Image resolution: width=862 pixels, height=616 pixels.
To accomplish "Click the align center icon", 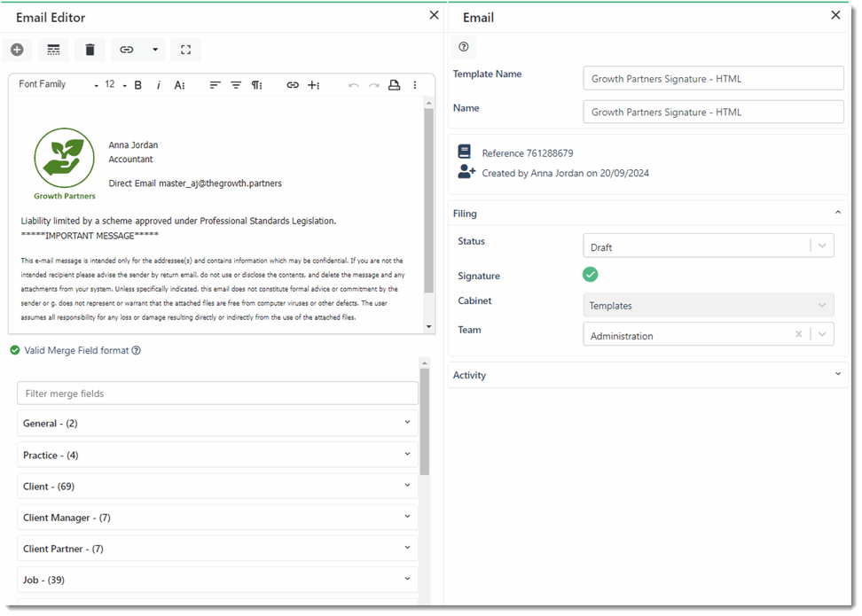I will tap(236, 85).
